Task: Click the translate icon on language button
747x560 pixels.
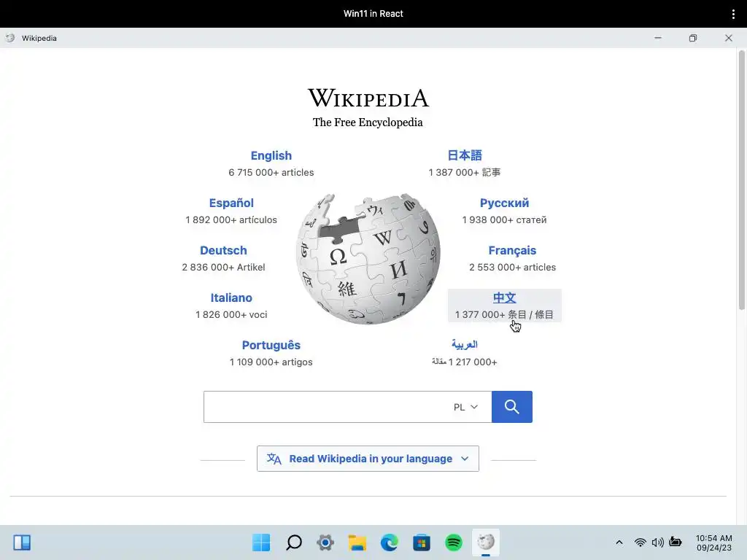Action: point(274,459)
